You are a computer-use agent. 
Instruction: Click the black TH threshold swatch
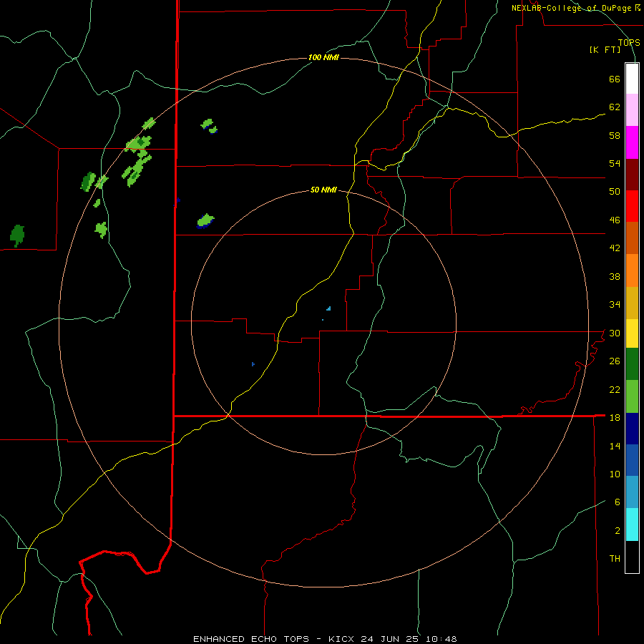(x=632, y=557)
